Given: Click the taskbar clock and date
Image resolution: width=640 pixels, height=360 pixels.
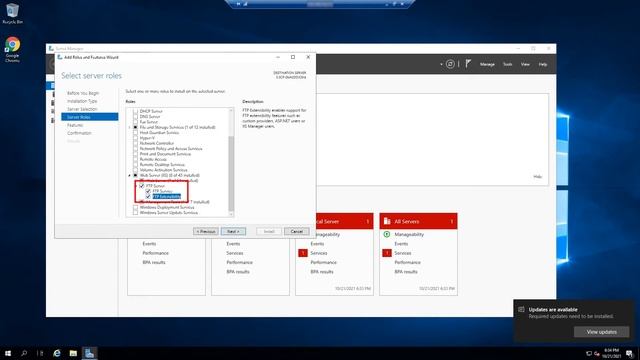Looking at the screenshot, I should [611, 353].
